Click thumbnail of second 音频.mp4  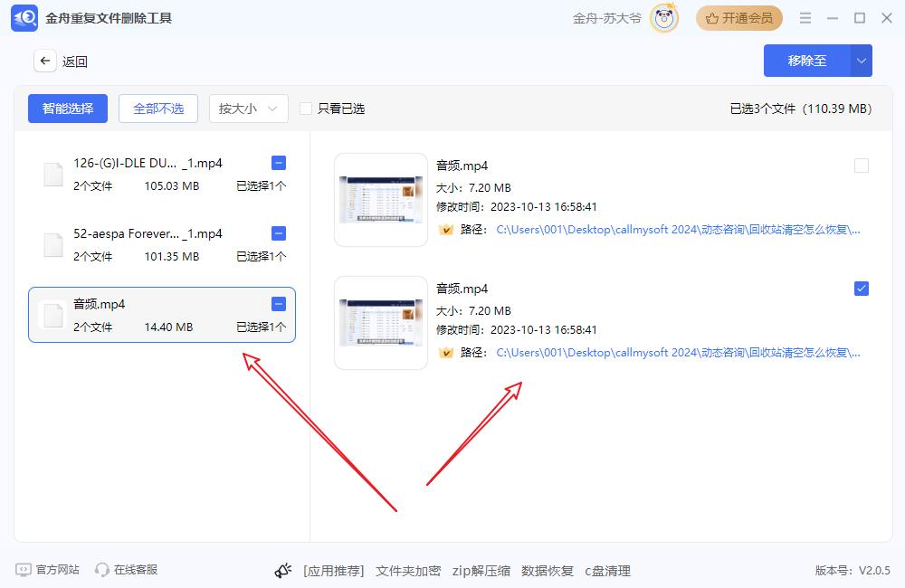(381, 323)
